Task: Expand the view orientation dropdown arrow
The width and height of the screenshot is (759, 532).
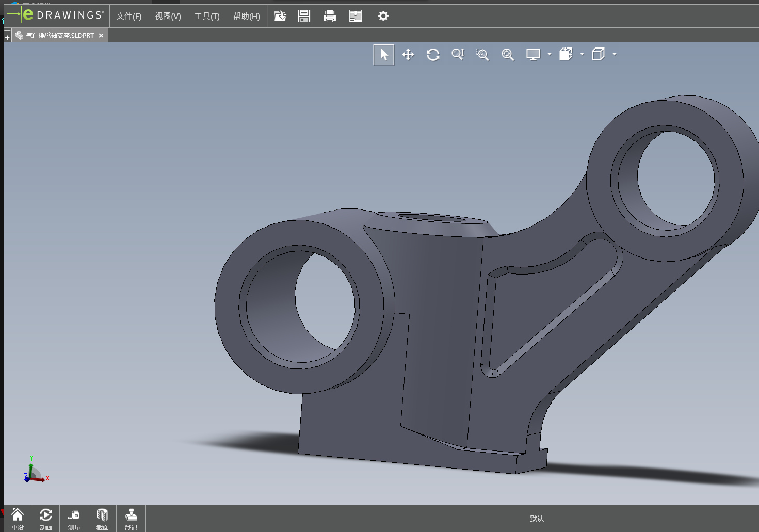Action: point(582,54)
